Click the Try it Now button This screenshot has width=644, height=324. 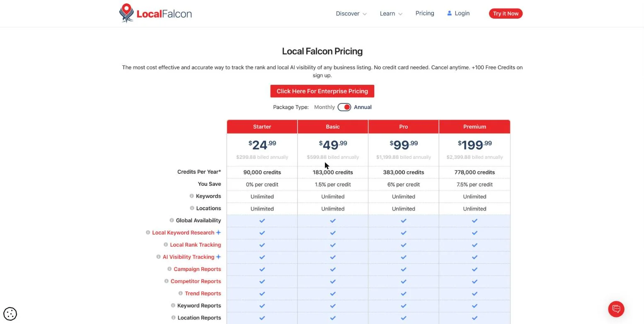[506, 14]
